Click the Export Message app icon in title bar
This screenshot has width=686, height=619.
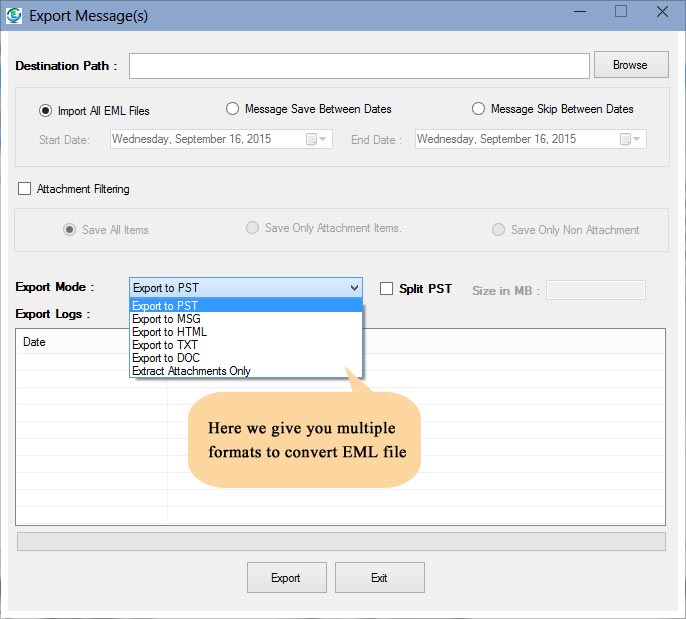[x=14, y=15]
